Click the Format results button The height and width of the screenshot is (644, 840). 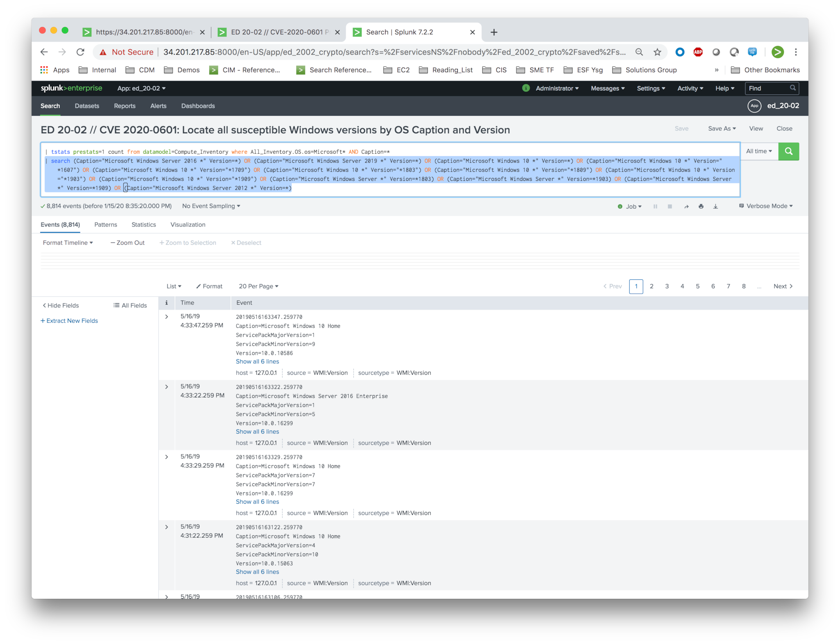[209, 286]
